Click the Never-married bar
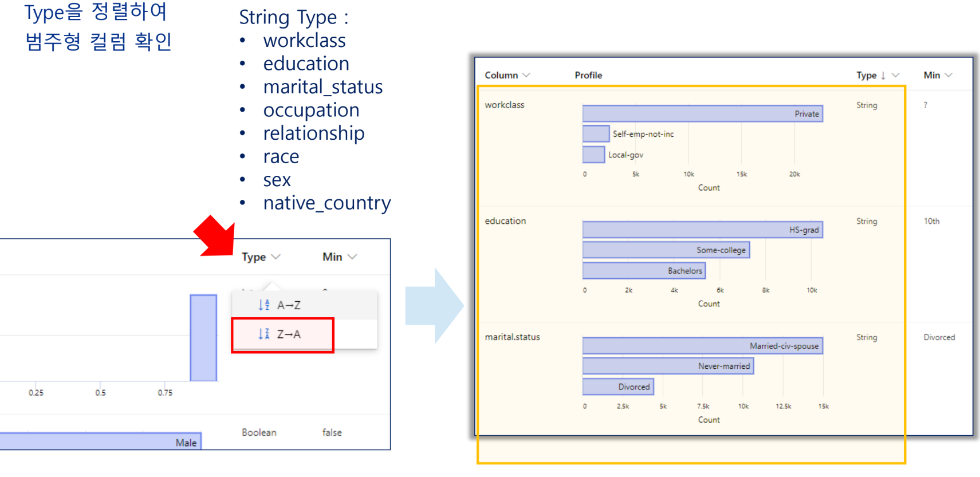980x477 pixels. pos(668,366)
